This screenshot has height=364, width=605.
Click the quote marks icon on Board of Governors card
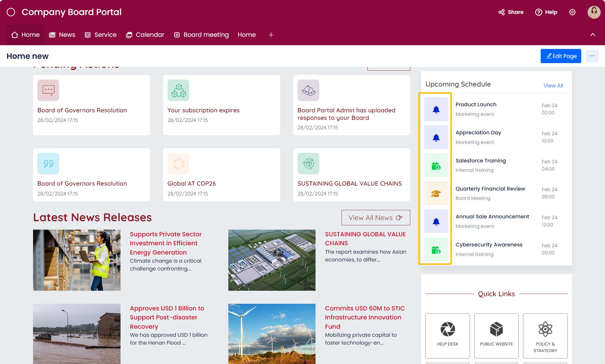[x=48, y=164]
